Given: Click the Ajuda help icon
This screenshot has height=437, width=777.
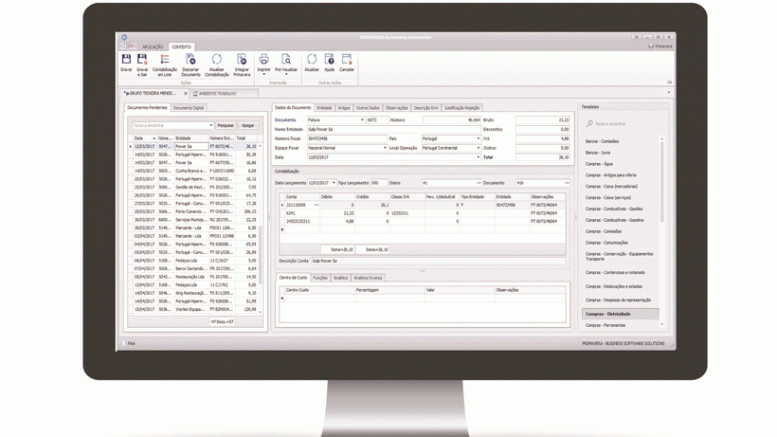Looking at the screenshot, I should (330, 59).
